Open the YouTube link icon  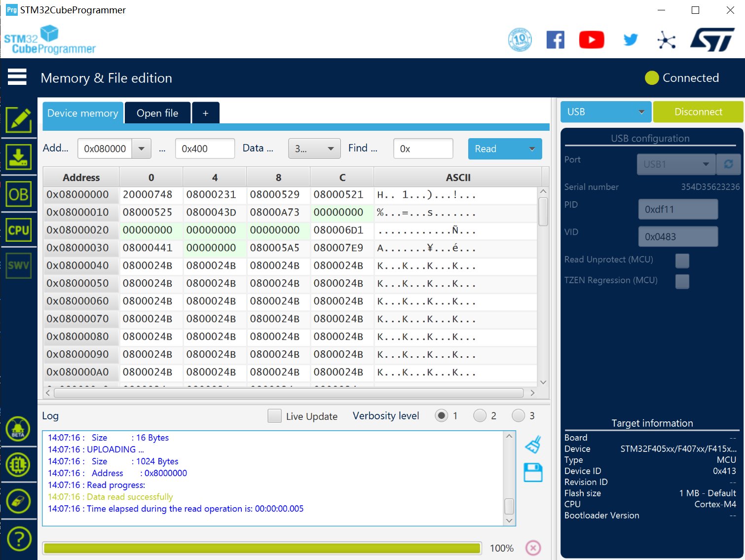[592, 39]
